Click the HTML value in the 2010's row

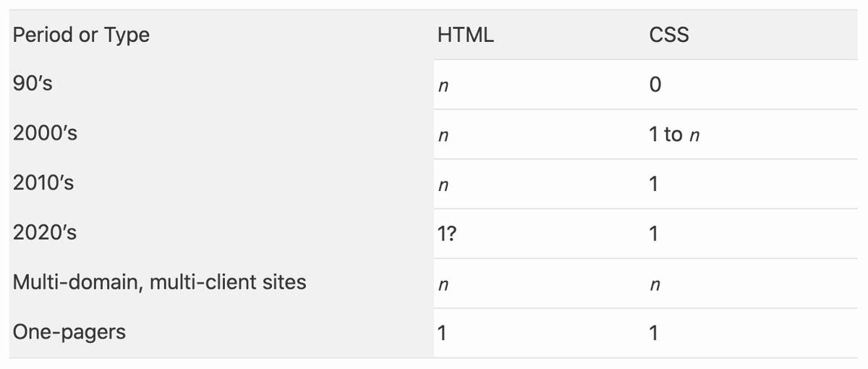tap(443, 186)
